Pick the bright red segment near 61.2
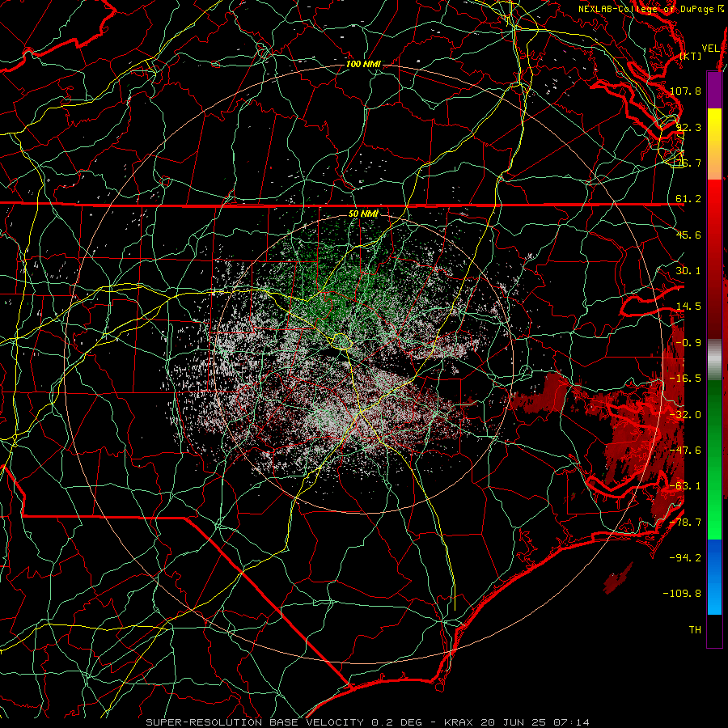 [x=714, y=200]
